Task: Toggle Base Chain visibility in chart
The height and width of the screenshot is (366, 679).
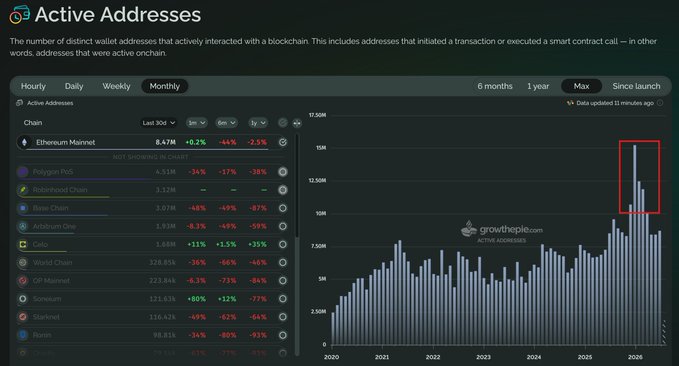Action: click(x=283, y=208)
